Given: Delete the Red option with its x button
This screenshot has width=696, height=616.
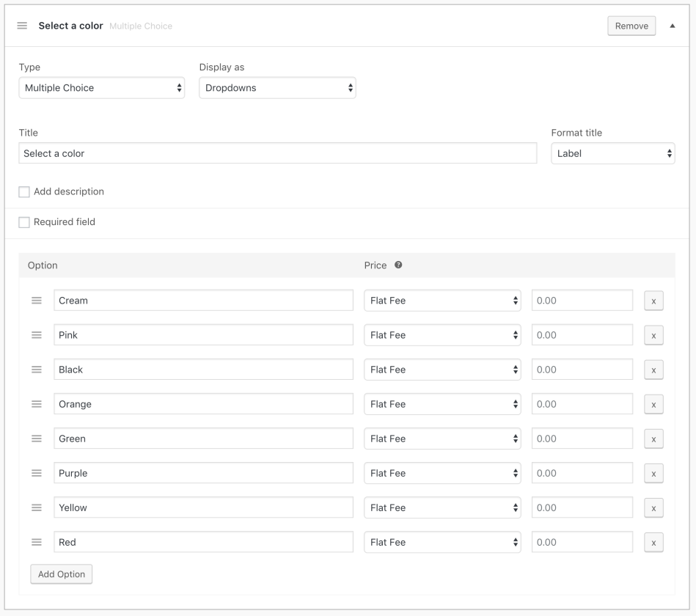Looking at the screenshot, I should [x=653, y=543].
